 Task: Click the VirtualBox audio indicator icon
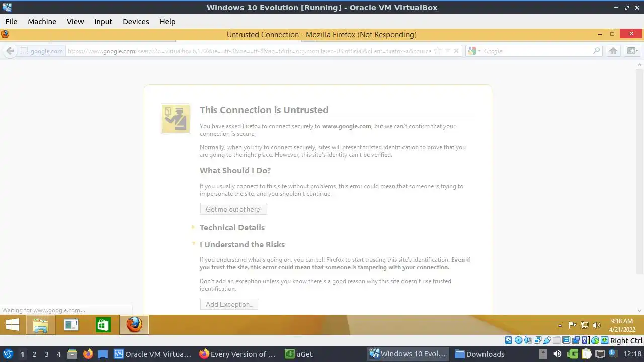528,340
